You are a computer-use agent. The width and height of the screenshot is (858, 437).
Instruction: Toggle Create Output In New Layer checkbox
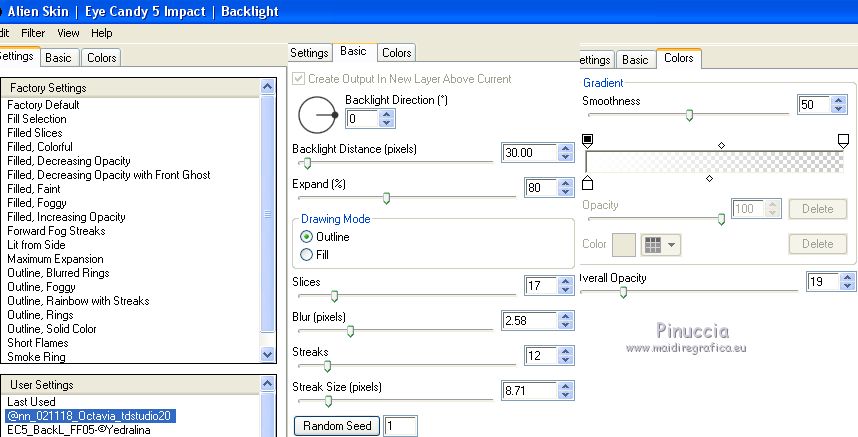pos(298,79)
